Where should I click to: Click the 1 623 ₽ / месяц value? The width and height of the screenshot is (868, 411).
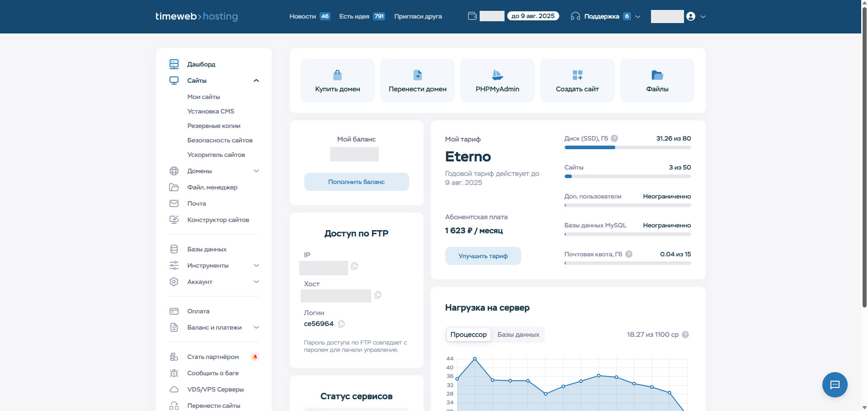tap(474, 231)
